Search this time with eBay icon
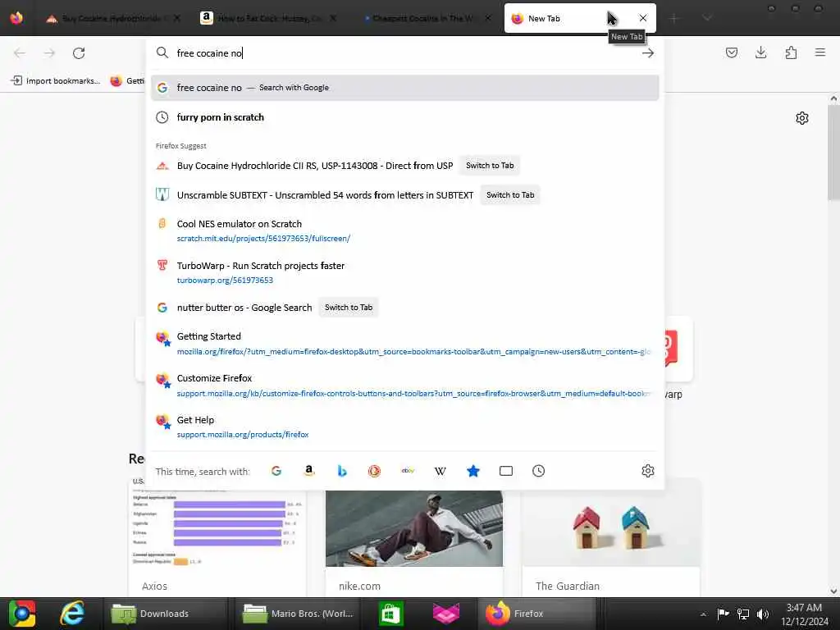Image resolution: width=840 pixels, height=630 pixels. (408, 471)
